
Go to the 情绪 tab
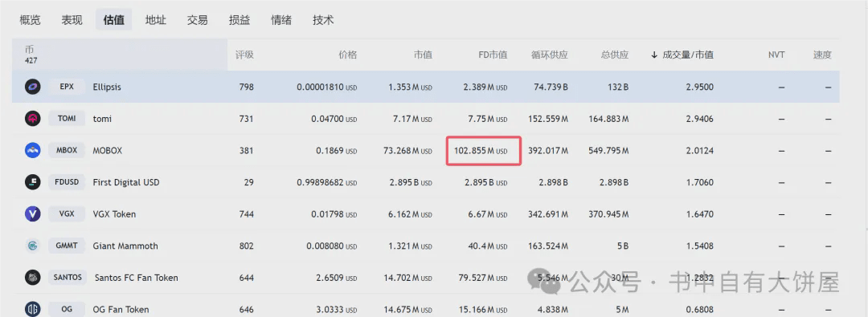(x=281, y=21)
